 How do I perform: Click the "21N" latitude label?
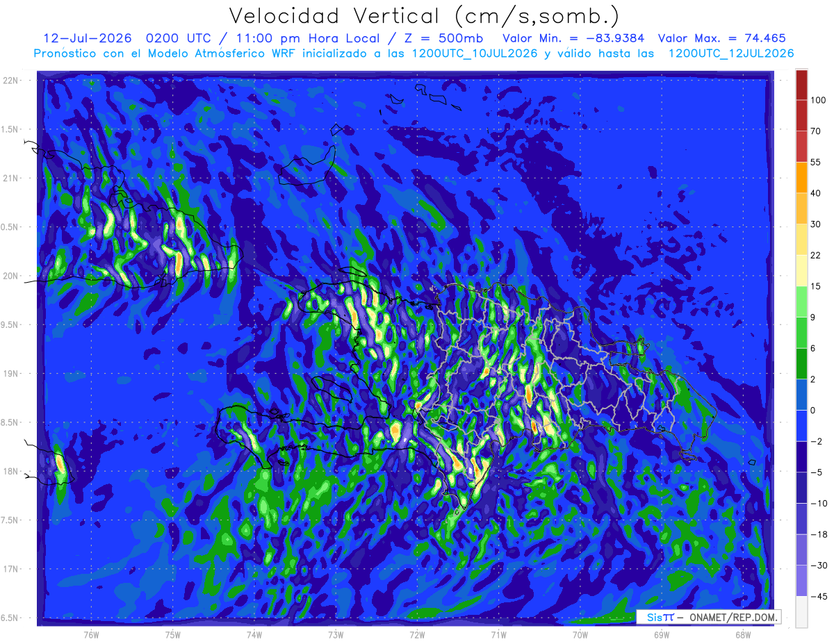pyautogui.click(x=12, y=178)
